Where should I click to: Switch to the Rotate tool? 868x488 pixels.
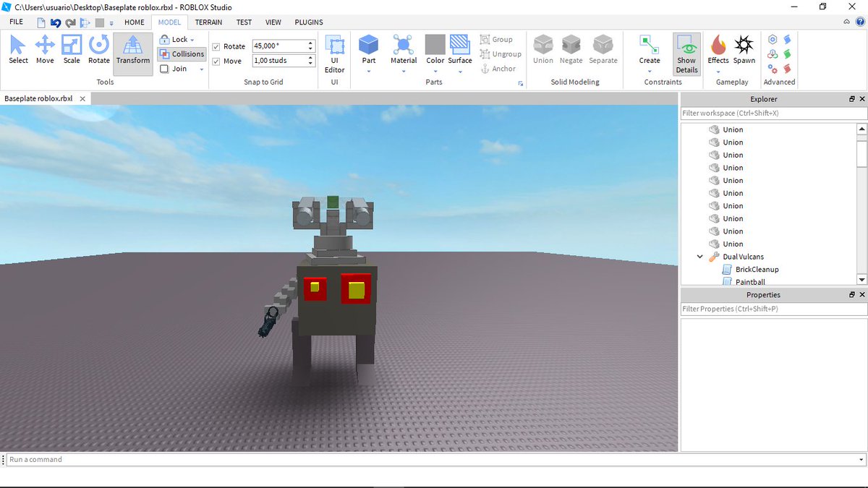[99, 50]
